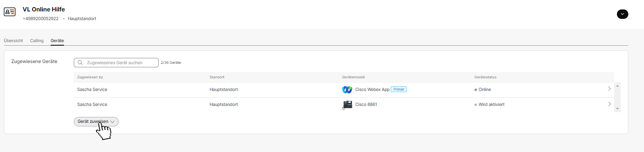Click the scrollbar up arrow in device list
The width and height of the screenshot is (644, 152).
coord(617,85)
